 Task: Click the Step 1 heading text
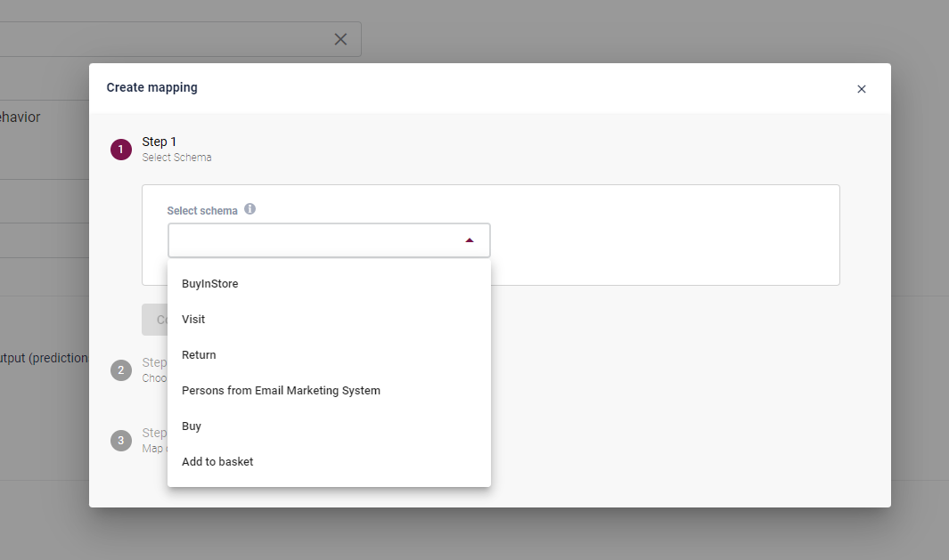pyautogui.click(x=160, y=142)
